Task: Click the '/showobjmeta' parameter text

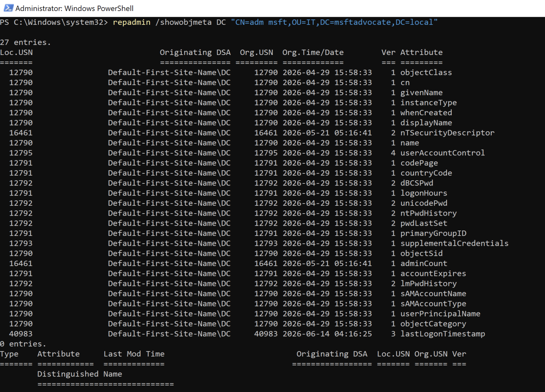Action: click(183, 22)
